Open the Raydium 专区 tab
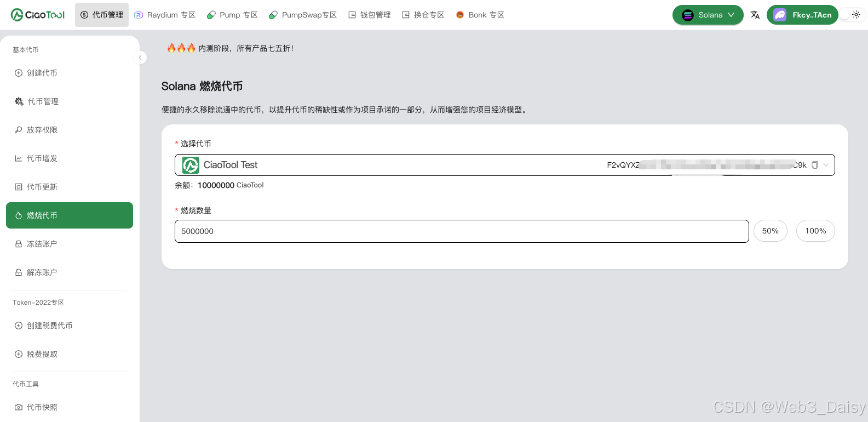Screen dimensions: 868x422 click(165, 15)
